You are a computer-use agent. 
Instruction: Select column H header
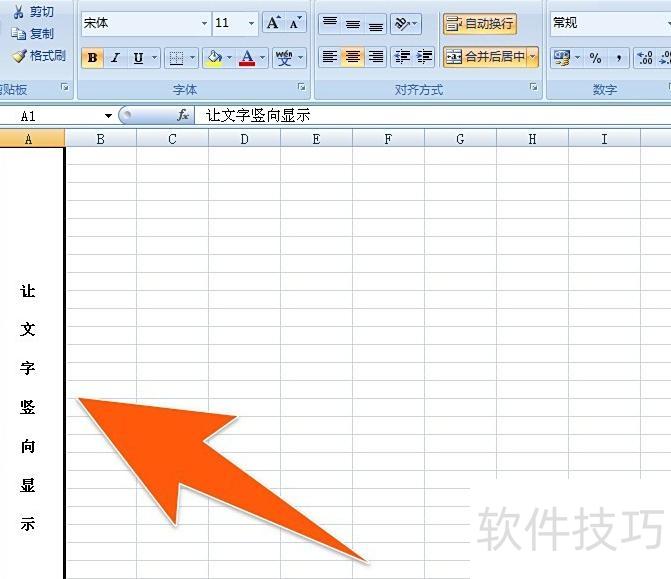pos(532,139)
